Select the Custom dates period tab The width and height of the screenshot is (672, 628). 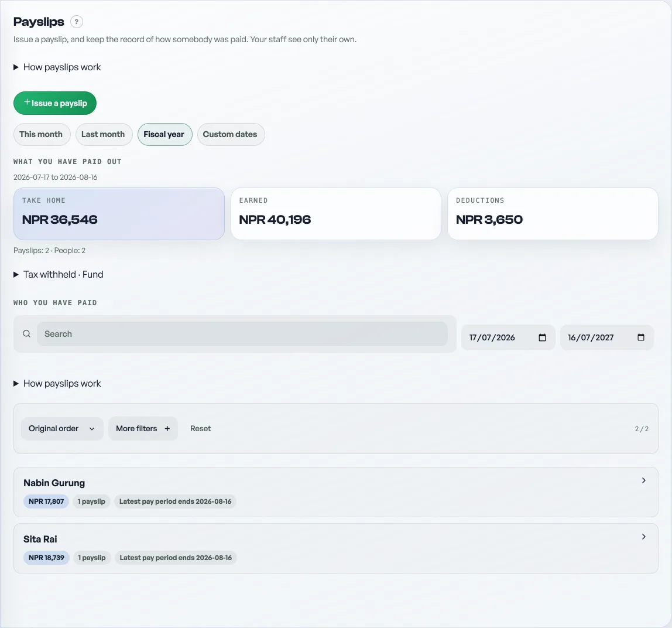point(231,134)
